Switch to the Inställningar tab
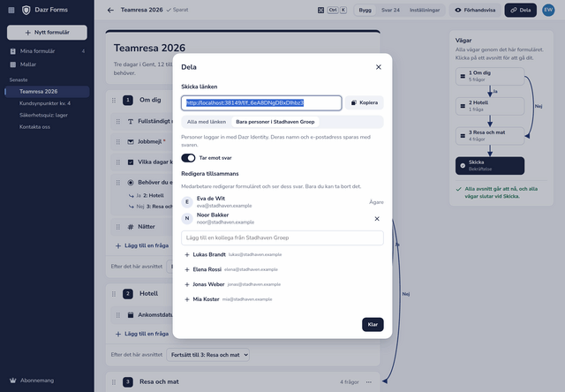Screen dimensions: 565x392 tap(425, 10)
